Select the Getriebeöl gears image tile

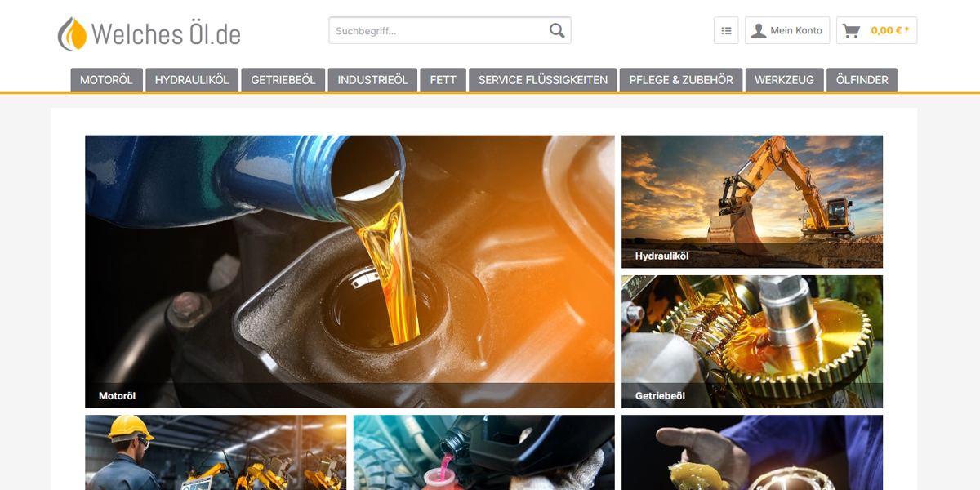752,341
